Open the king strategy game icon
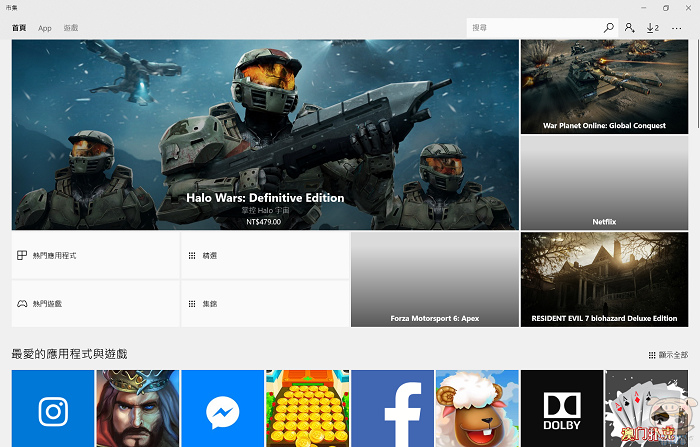The width and height of the screenshot is (700, 447). 138,408
